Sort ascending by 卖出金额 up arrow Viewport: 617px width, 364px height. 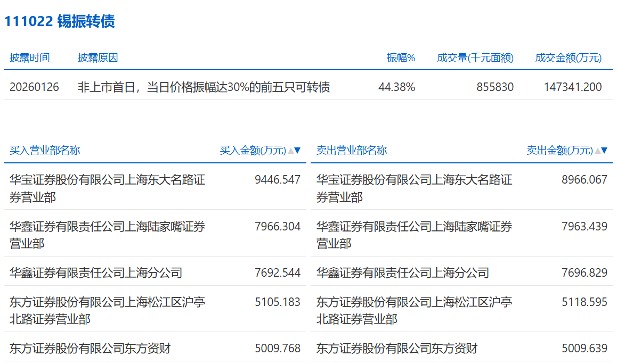[x=598, y=151]
